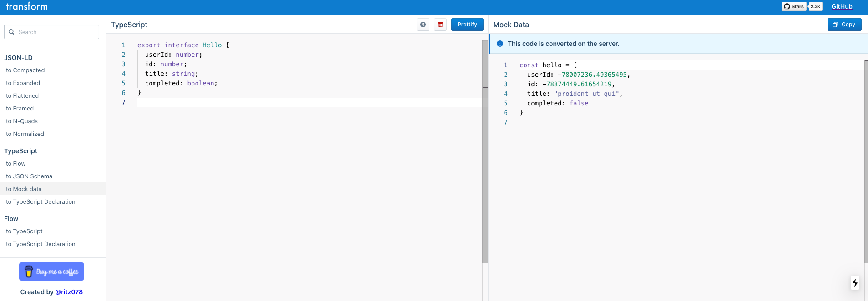Click the 2.3k stars count
868x301 pixels.
[x=815, y=6]
